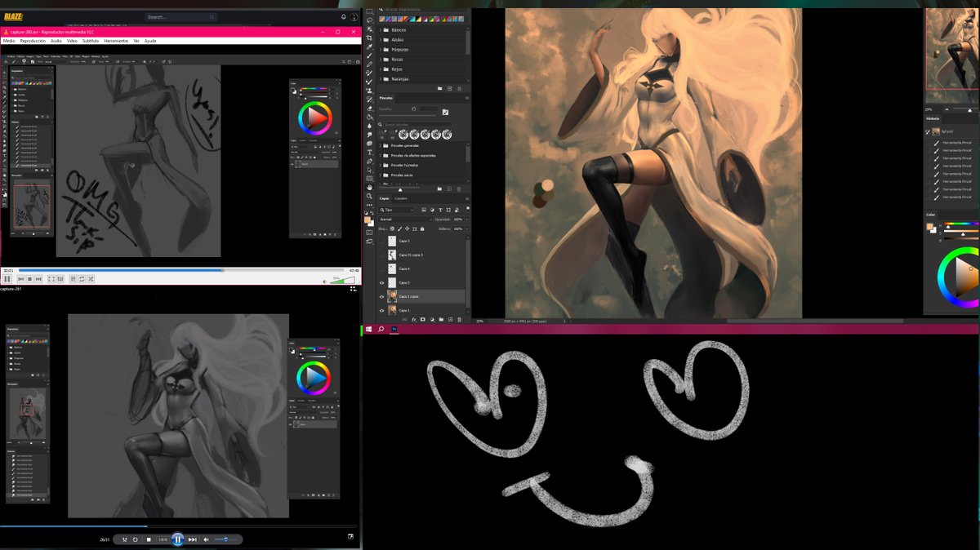This screenshot has width=980, height=550.
Task: Click the new layer icon
Action: [450, 319]
